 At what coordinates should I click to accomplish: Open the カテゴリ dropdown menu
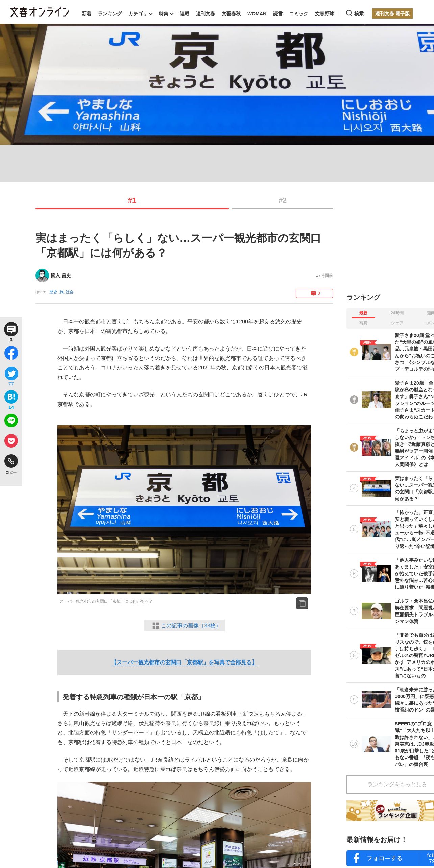(140, 14)
